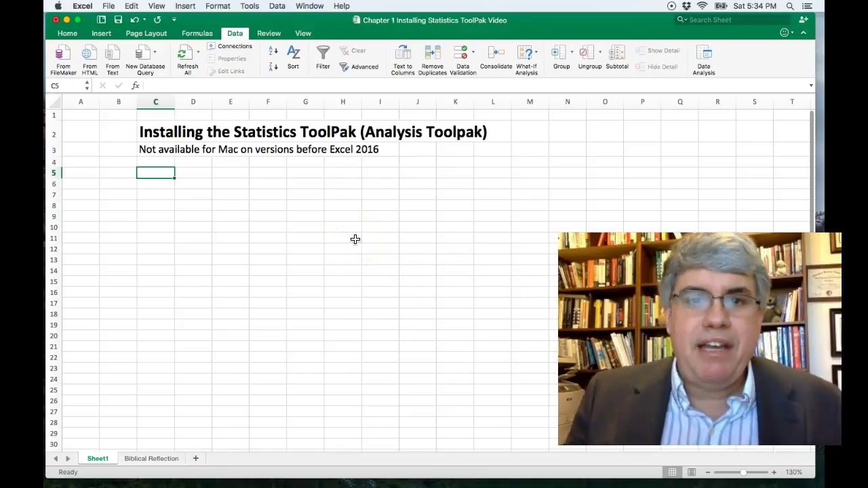The width and height of the screenshot is (868, 488).
Task: Switch to Normal view in status bar
Action: [672, 472]
